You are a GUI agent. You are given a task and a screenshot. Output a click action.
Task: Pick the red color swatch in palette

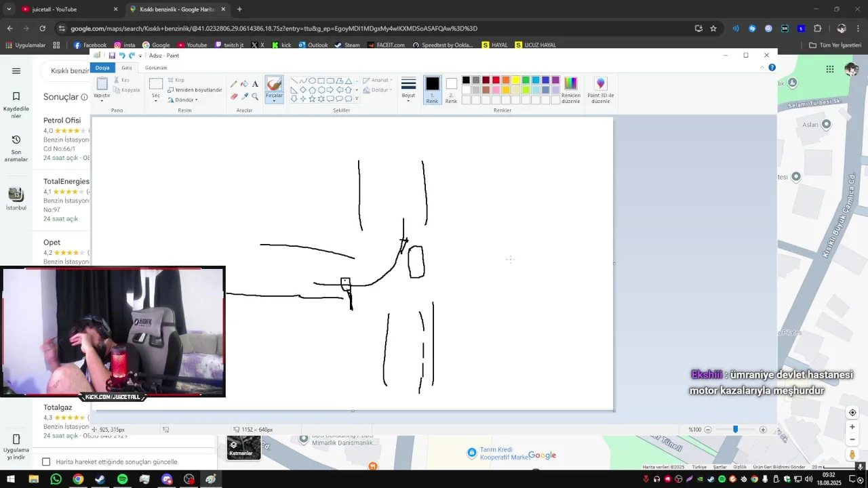click(x=496, y=80)
